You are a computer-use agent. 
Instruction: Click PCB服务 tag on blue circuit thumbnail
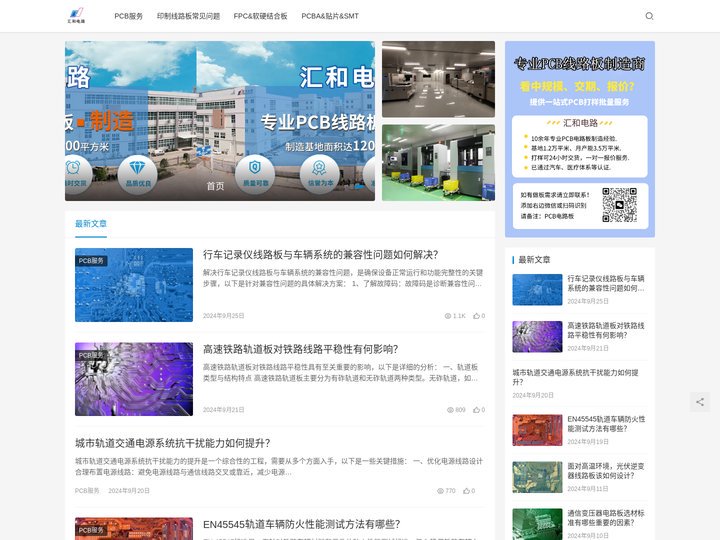(x=91, y=261)
